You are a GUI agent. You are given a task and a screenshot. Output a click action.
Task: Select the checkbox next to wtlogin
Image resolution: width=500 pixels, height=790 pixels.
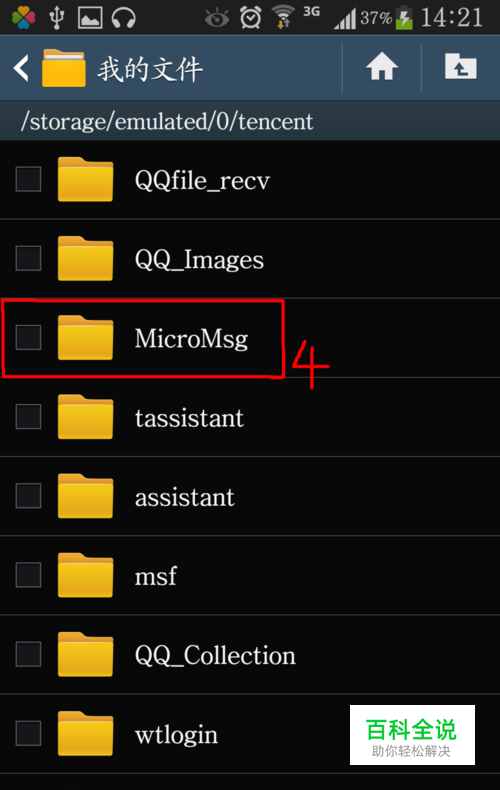click(x=28, y=733)
